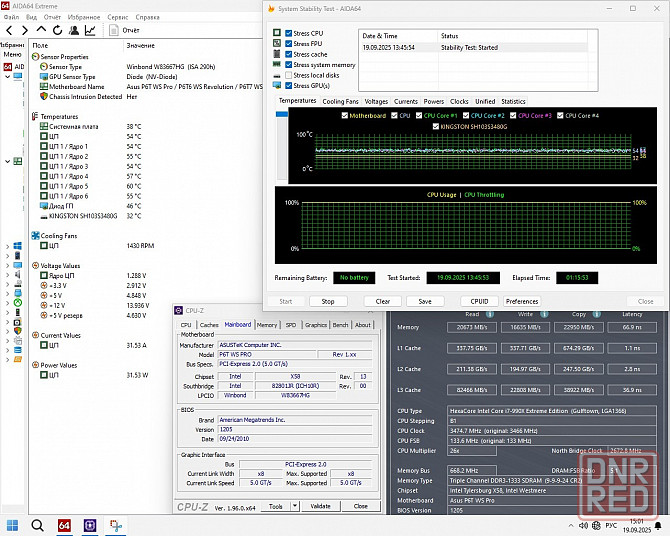Click the AIDA64 icon in Windows taskbar
This screenshot has width=670, height=536.
tap(63, 525)
